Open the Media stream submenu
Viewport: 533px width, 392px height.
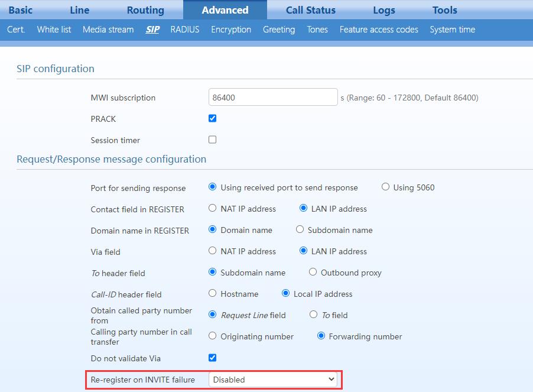(108, 30)
